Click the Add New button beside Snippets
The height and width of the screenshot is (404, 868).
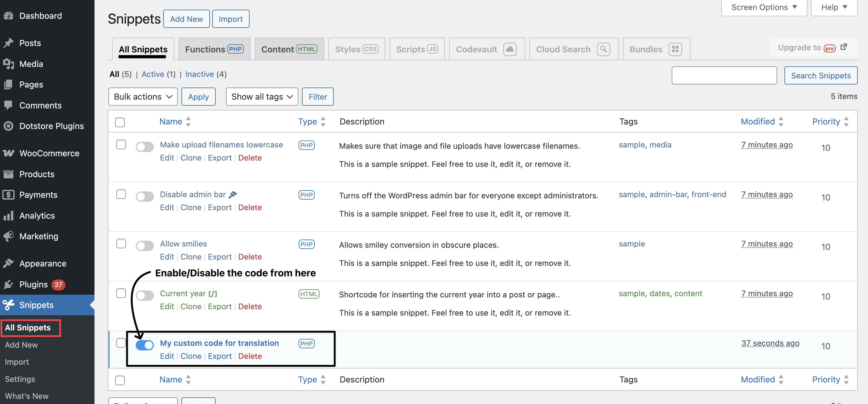tap(186, 19)
